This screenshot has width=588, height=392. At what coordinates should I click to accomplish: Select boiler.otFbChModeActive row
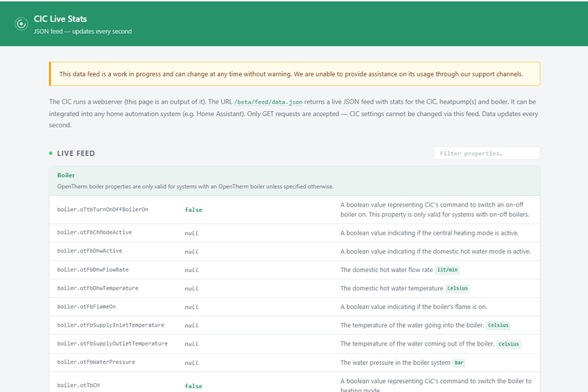pyautogui.click(x=295, y=233)
